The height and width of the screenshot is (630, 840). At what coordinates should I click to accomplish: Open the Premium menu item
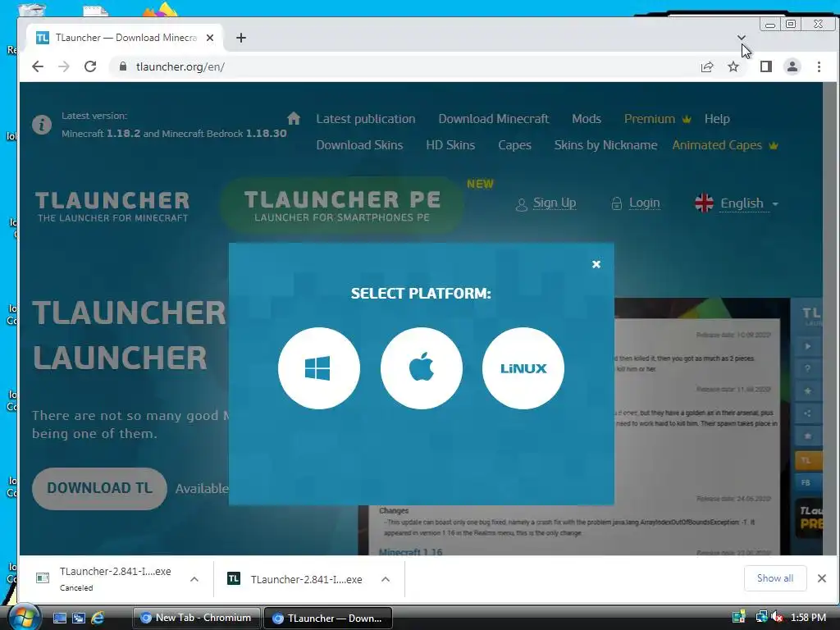pos(657,119)
